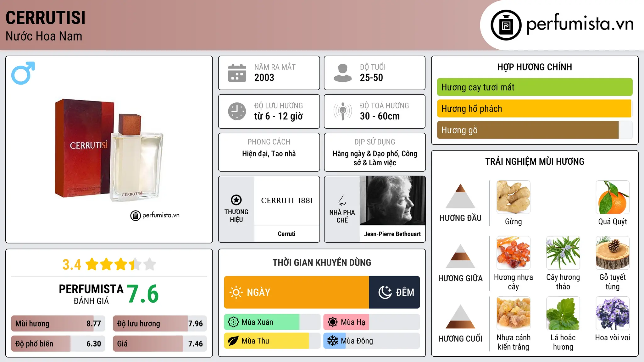The width and height of the screenshot is (644, 362).
Task: Click the sillage icon beside Độ toả hương
Action: coord(343,111)
